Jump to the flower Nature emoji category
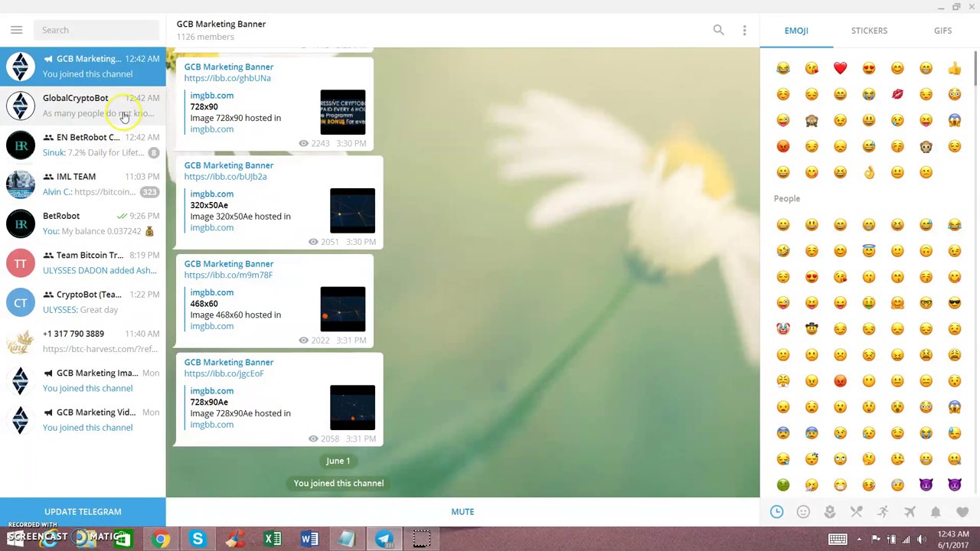 click(830, 512)
